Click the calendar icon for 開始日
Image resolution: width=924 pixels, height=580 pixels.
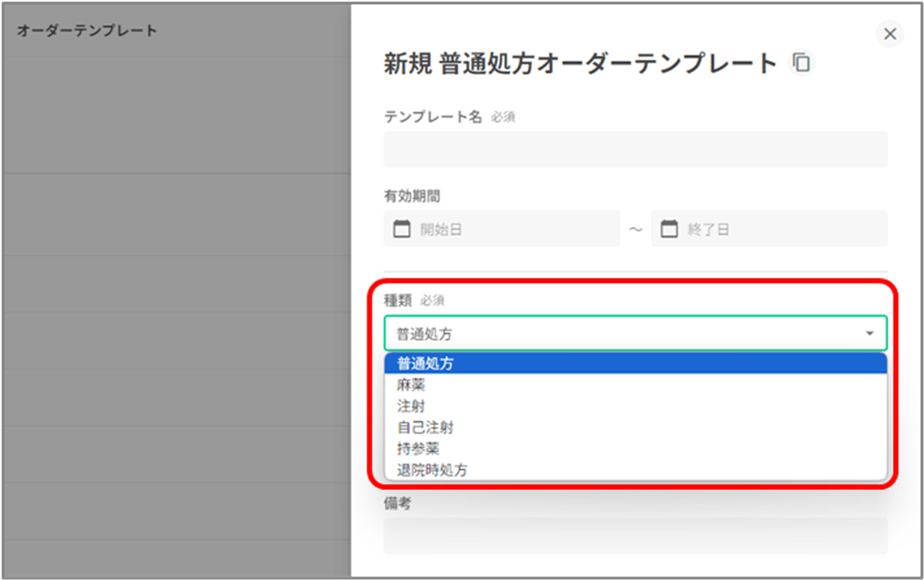click(x=401, y=229)
